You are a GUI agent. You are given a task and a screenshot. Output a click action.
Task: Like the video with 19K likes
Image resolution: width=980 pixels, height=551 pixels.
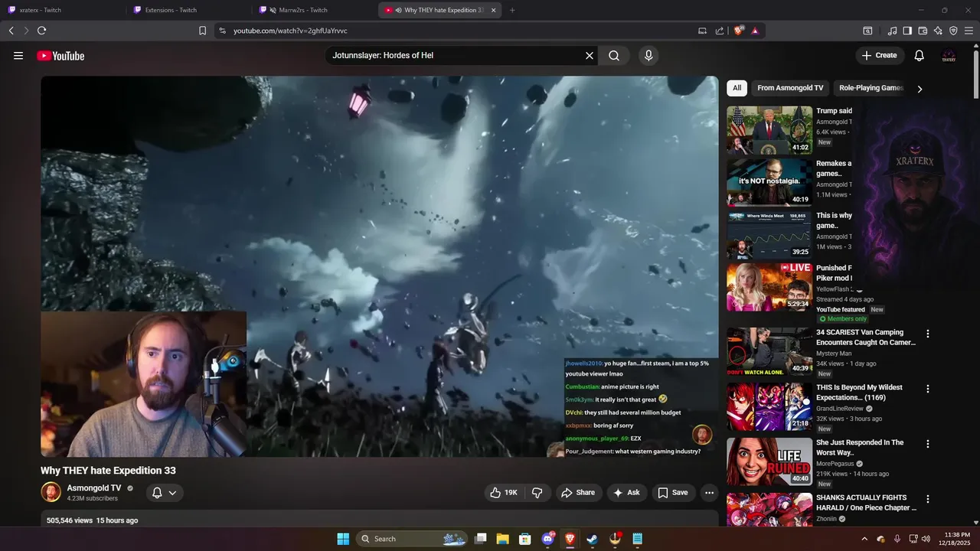pyautogui.click(x=504, y=493)
